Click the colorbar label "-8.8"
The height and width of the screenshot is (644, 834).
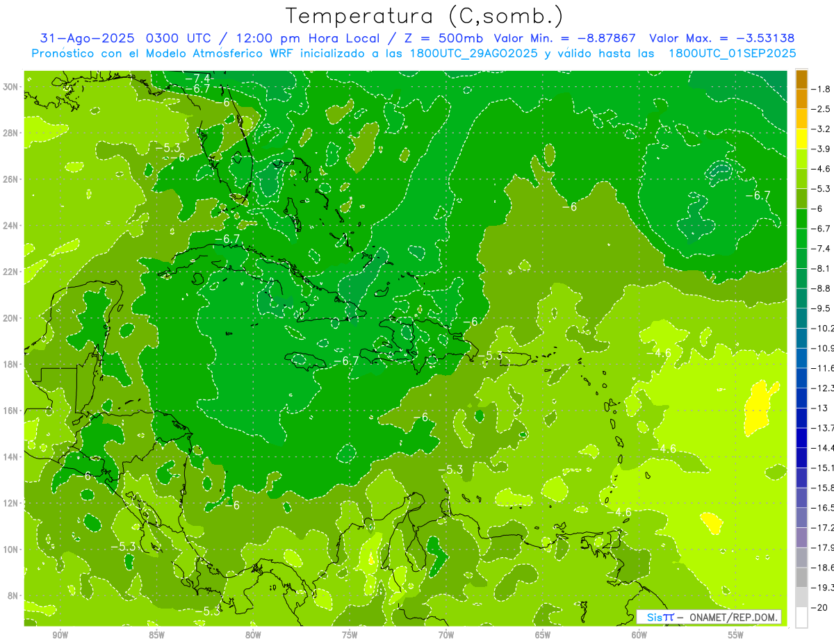pyautogui.click(x=821, y=288)
